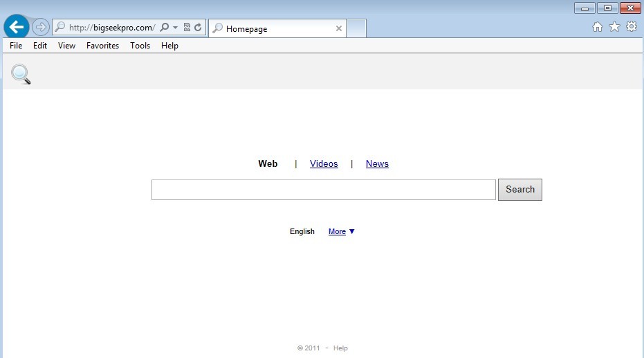Expand the More dropdown triangle
Viewport: 644px width, 358px height.
coord(351,231)
